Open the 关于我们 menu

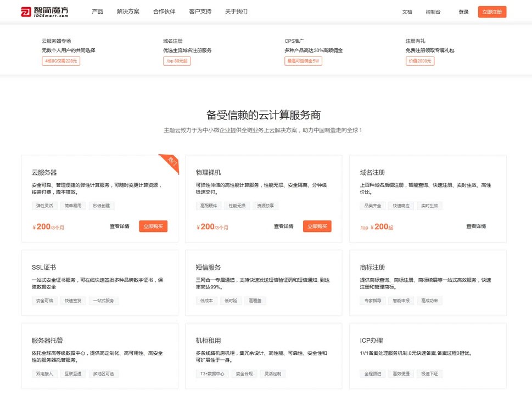pyautogui.click(x=236, y=12)
